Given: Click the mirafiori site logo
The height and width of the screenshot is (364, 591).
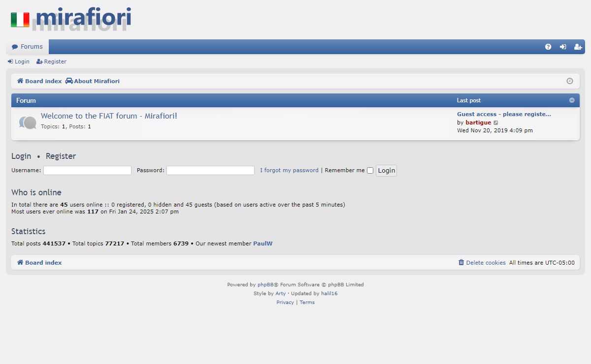Looking at the screenshot, I should coord(71,19).
